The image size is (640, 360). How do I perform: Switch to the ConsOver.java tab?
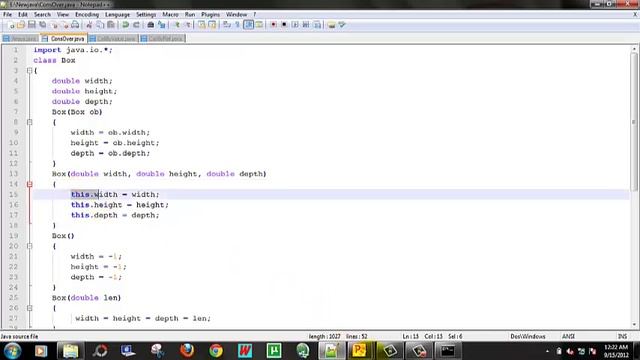[x=63, y=38]
